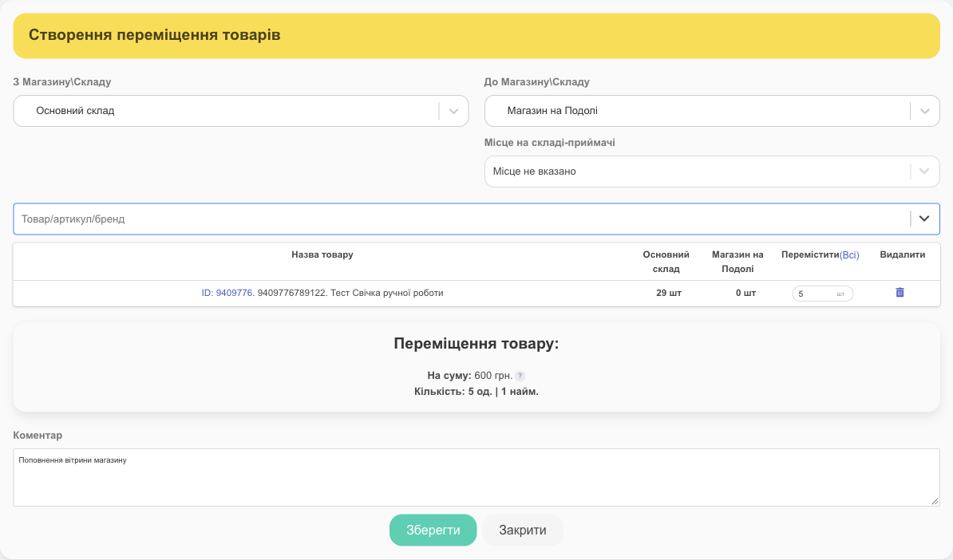Click the quantity field showing 5 шт

pos(822,294)
